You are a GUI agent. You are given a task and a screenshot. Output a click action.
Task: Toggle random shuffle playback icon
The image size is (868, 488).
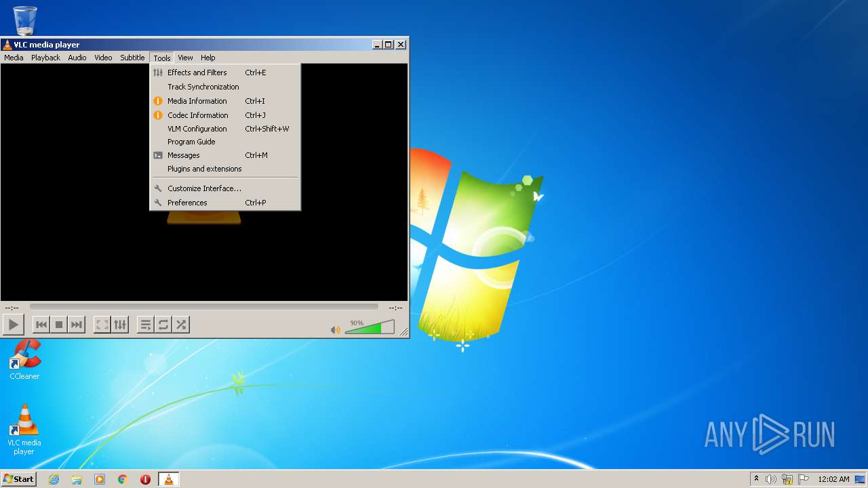(181, 325)
